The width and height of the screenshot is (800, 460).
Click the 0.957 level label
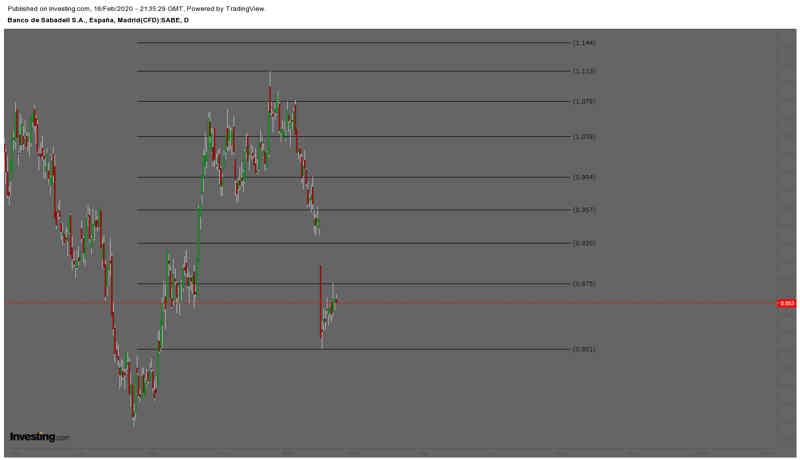pyautogui.click(x=584, y=210)
